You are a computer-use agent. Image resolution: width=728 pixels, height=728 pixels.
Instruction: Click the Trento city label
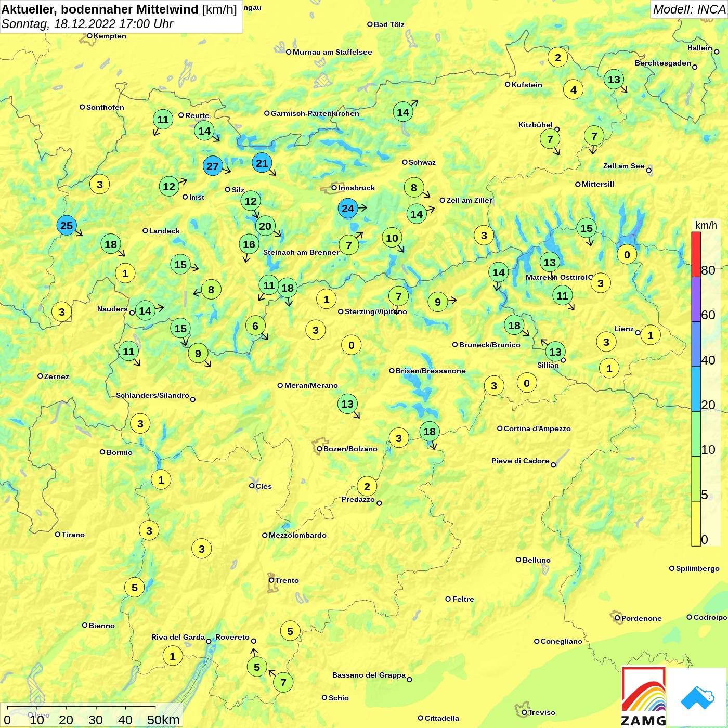(287, 580)
